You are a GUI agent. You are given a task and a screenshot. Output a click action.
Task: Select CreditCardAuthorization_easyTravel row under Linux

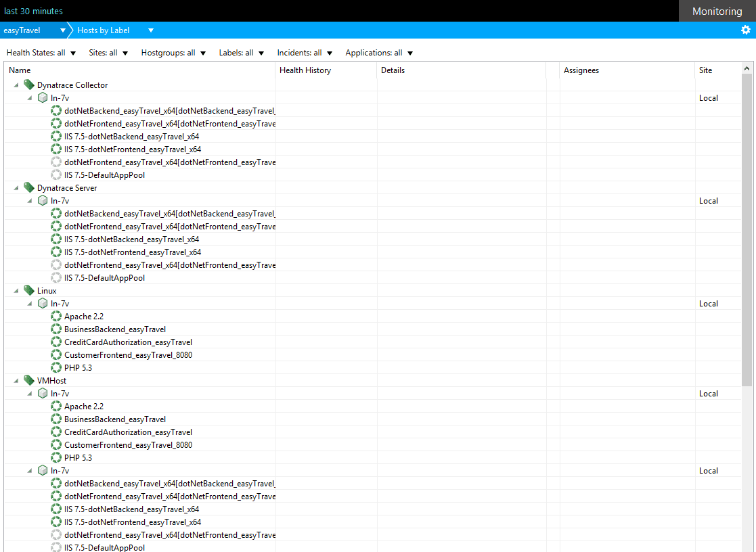tap(373, 342)
